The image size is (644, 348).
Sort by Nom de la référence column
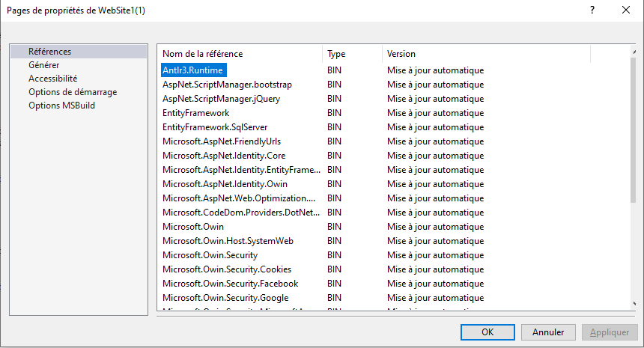coord(240,54)
